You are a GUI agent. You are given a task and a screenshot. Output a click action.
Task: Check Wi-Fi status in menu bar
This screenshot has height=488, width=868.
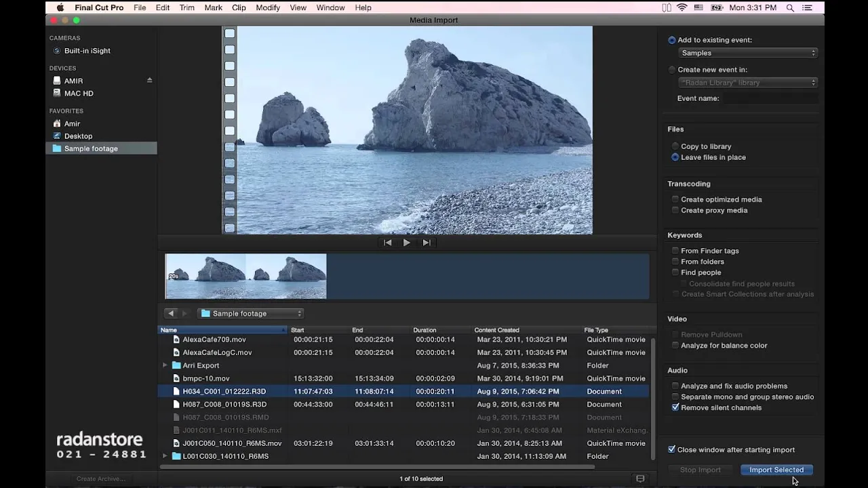coord(682,7)
